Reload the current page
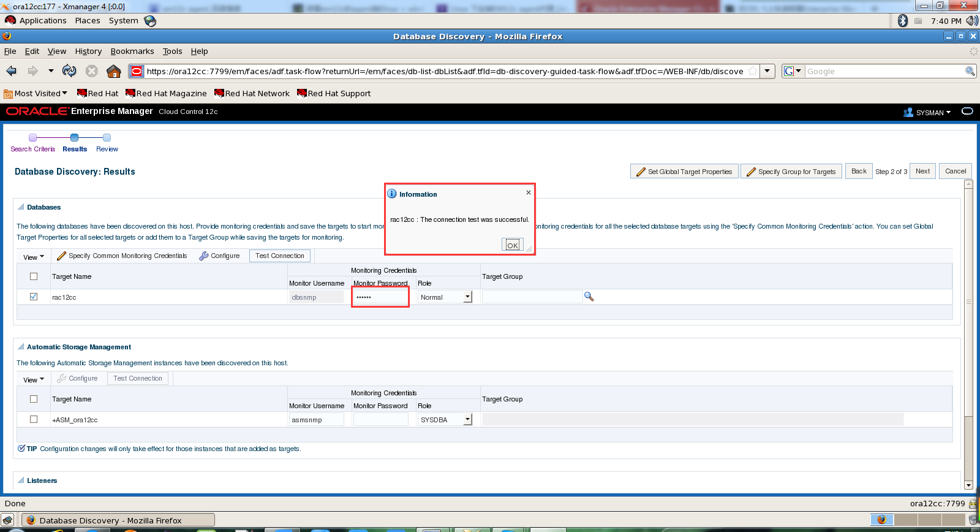 69,71
